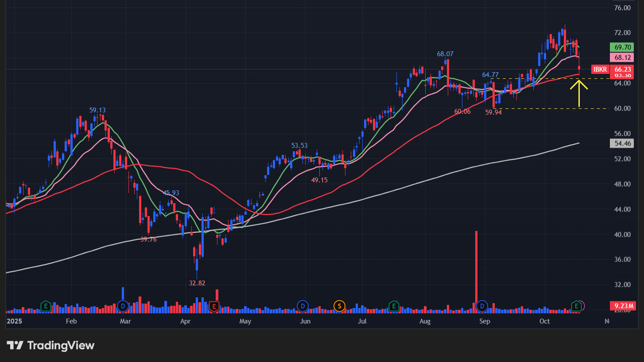Select the yellow arrow drawing
Screen dimensions: 644x362
(579, 93)
